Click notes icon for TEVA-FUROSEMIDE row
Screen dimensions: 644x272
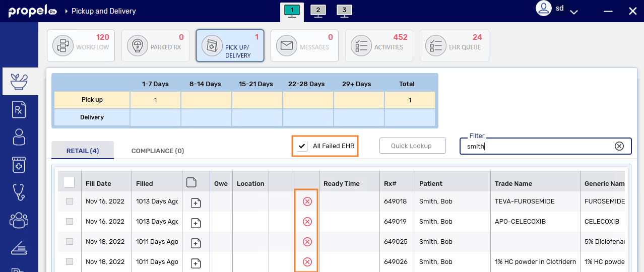[x=196, y=202]
